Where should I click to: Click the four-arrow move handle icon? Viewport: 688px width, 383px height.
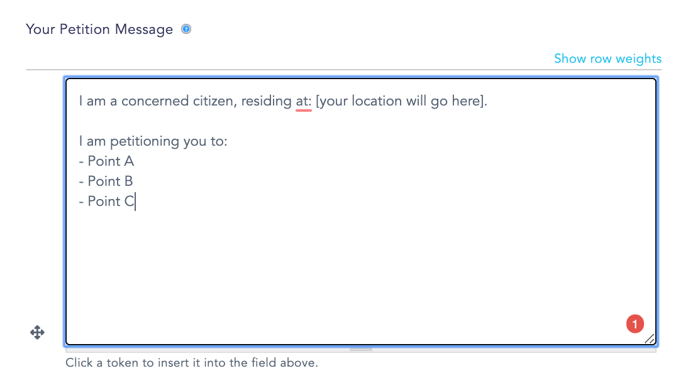[37, 333]
